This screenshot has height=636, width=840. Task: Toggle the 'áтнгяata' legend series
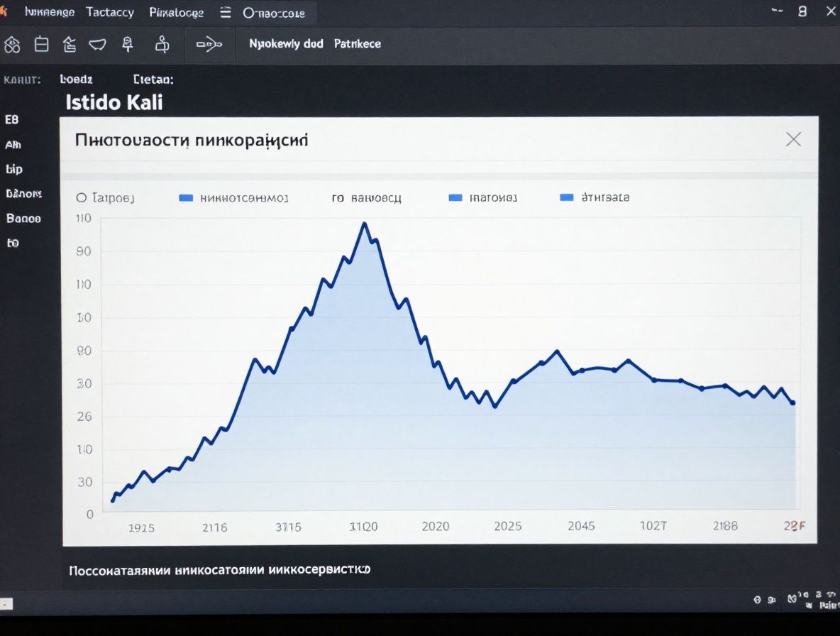pos(567,197)
